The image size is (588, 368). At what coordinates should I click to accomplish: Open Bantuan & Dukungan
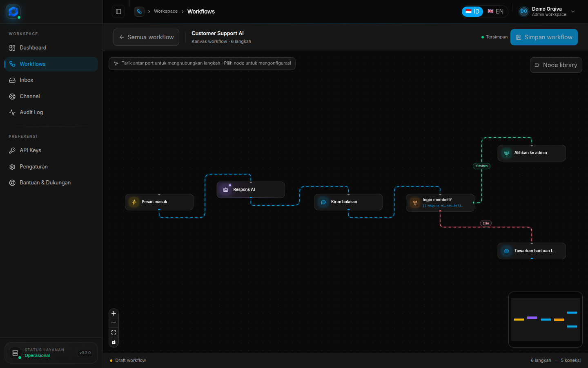(x=51, y=183)
